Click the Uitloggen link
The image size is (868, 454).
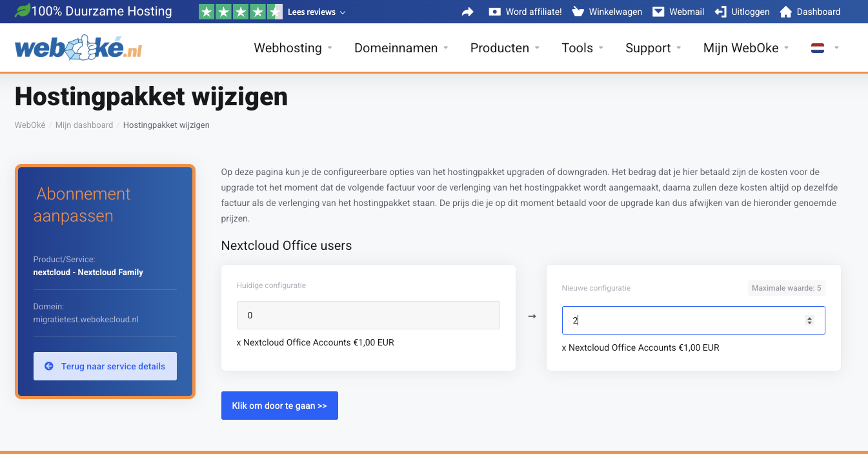click(x=750, y=12)
